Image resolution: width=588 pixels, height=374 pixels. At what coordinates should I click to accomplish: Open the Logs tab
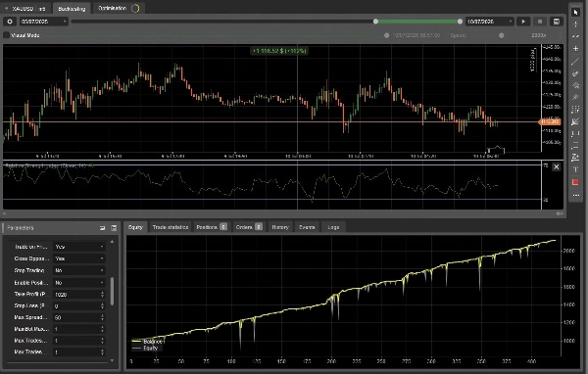coord(333,227)
